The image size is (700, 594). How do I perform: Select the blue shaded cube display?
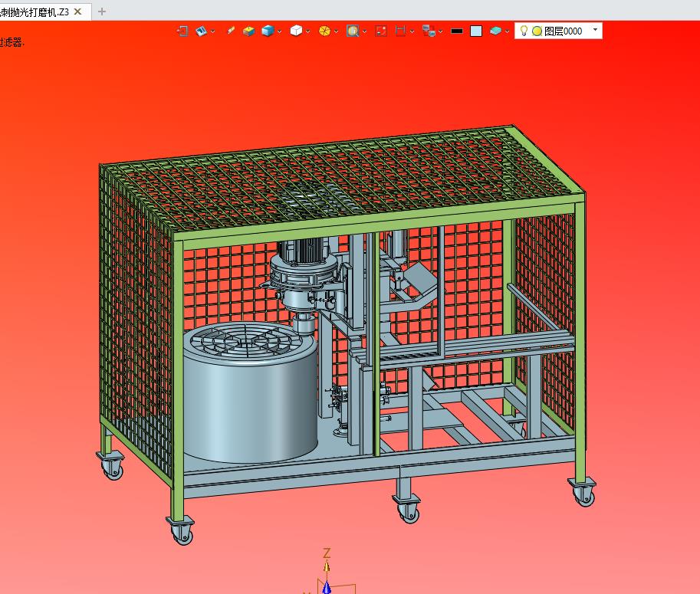[268, 31]
